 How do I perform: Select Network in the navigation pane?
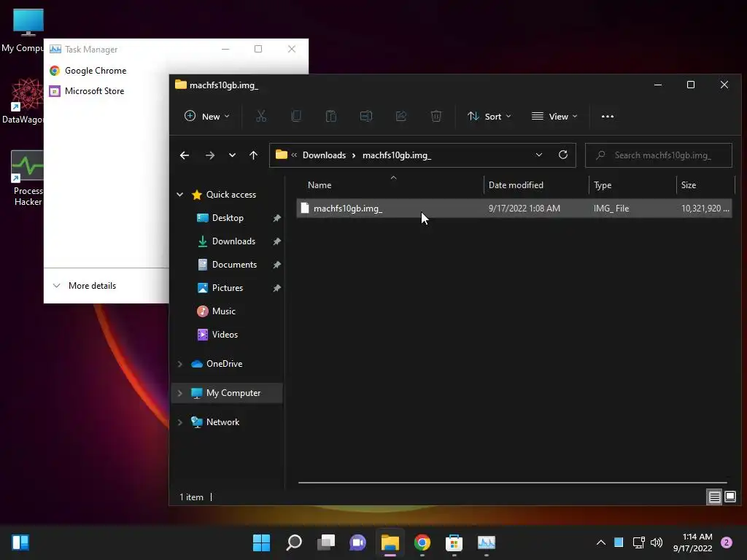click(x=222, y=422)
